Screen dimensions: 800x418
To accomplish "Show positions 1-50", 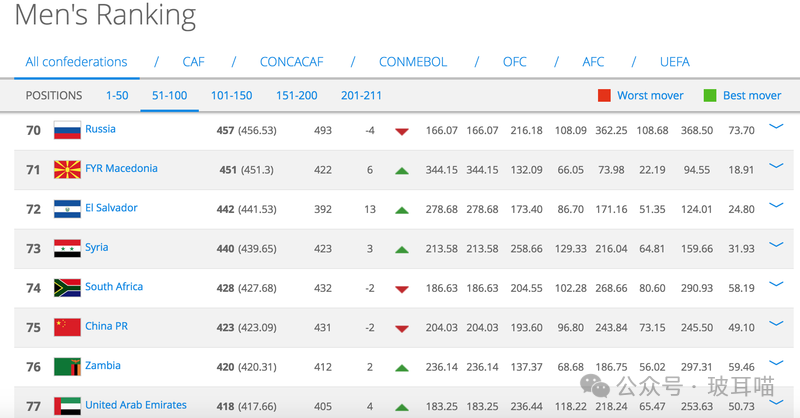I will (x=117, y=96).
